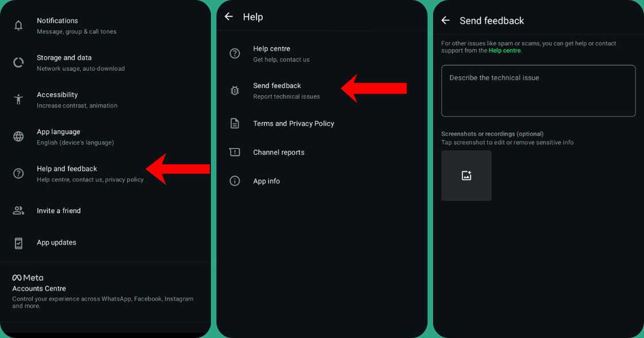Click the Invite a friend icon
Image resolution: width=644 pixels, height=338 pixels.
tap(18, 210)
